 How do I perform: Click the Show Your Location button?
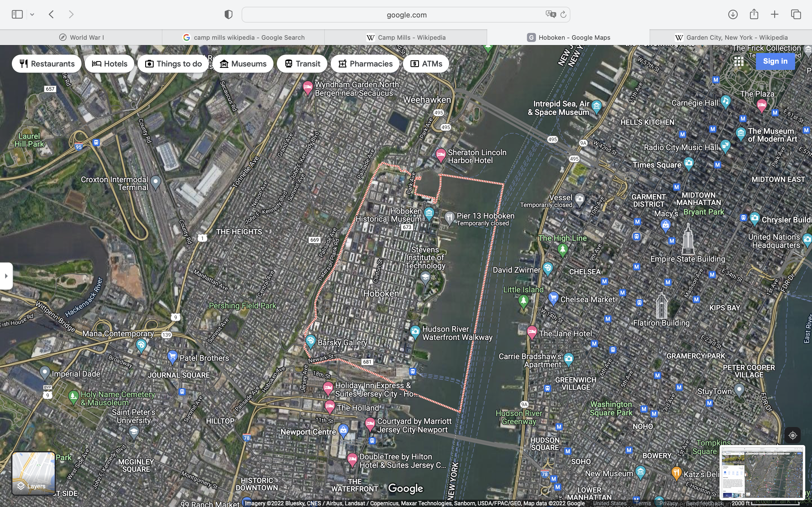point(792,435)
